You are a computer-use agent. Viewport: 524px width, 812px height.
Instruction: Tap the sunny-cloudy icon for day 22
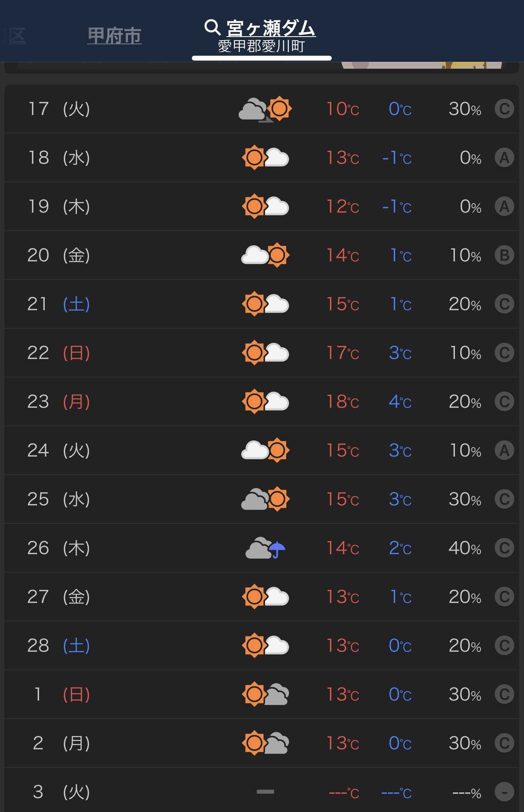(265, 353)
